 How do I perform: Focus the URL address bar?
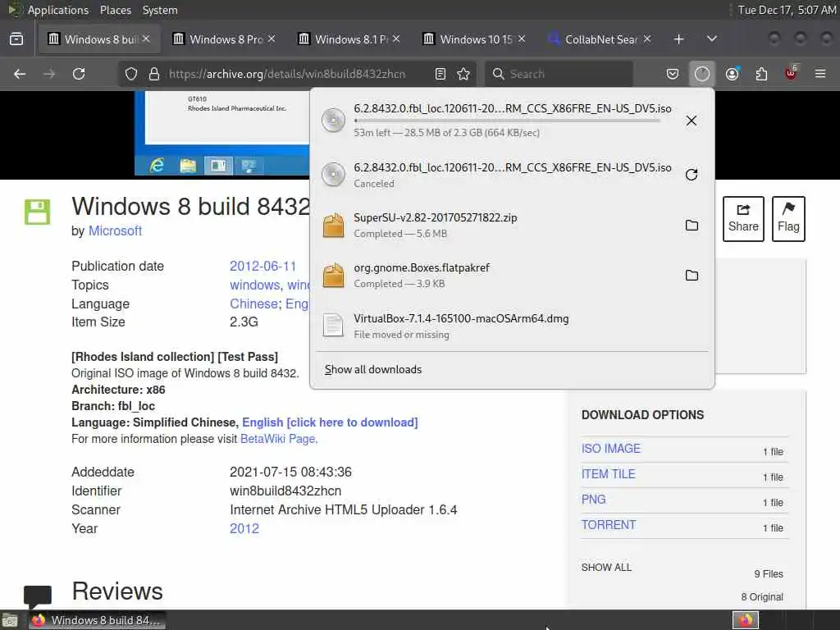[287, 74]
